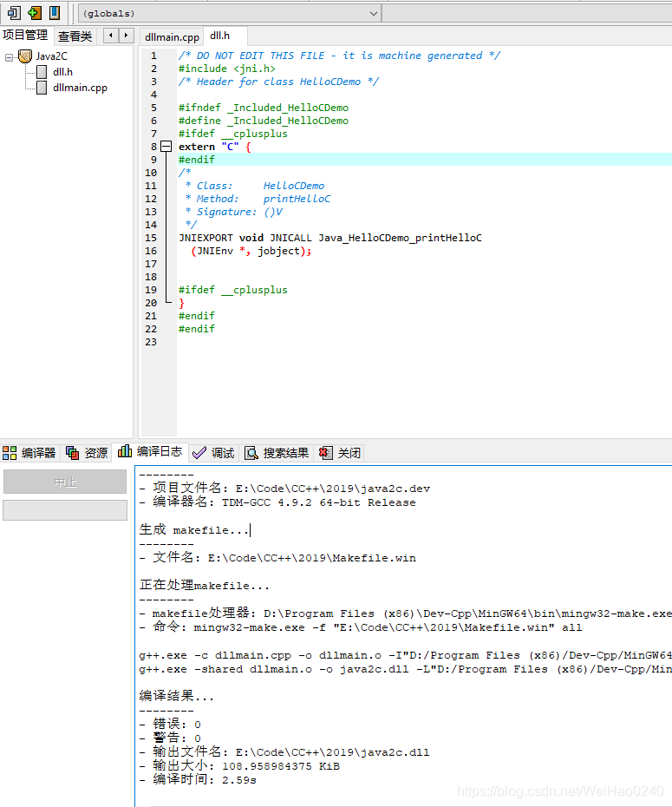Click the right tab-scroll arrow
The image size is (672, 807).
point(126,36)
